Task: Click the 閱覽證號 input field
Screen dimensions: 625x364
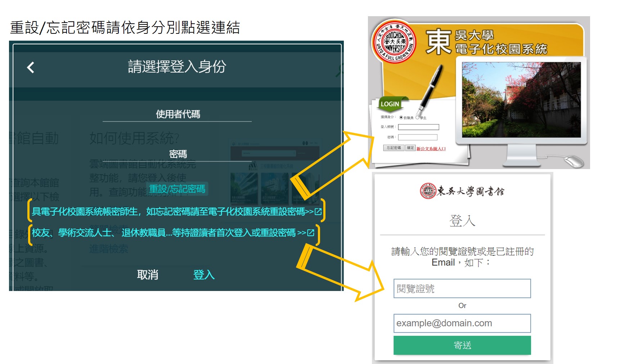Action: pos(462,288)
